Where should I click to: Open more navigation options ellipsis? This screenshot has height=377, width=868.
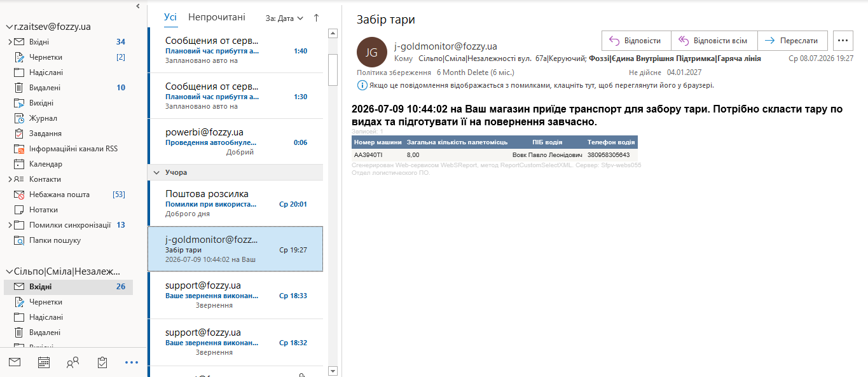[132, 362]
